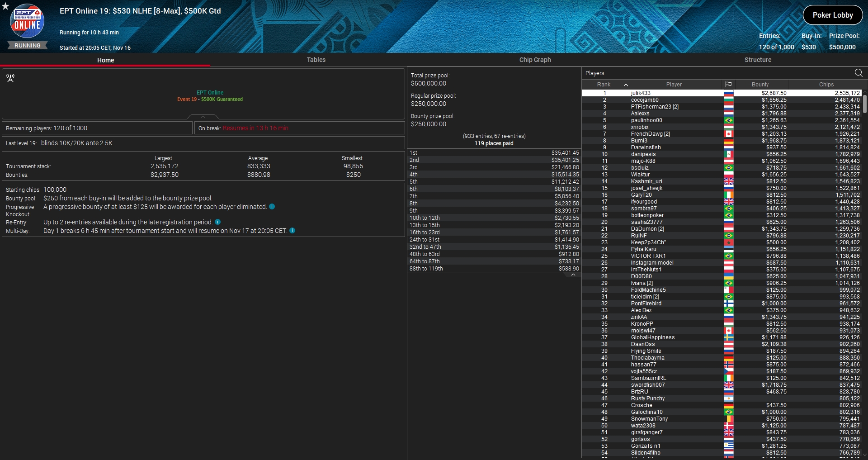The image size is (868, 460).
Task: Click the Remaining players 120 of 1000 text
Action: pos(47,128)
